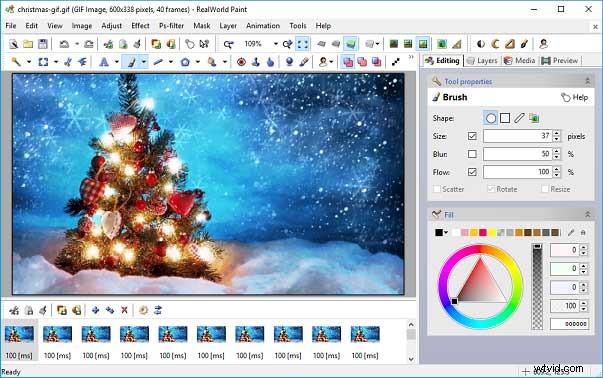Expand the Shape tool options arrow
Image resolution: width=603 pixels, height=378 pixels.
tap(197, 62)
